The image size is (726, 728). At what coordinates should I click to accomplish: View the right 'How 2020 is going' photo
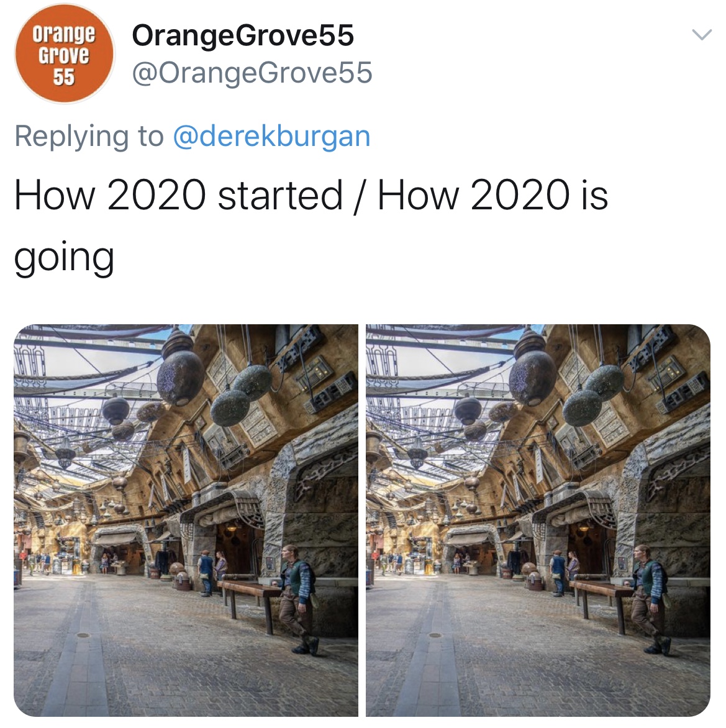coord(538,520)
